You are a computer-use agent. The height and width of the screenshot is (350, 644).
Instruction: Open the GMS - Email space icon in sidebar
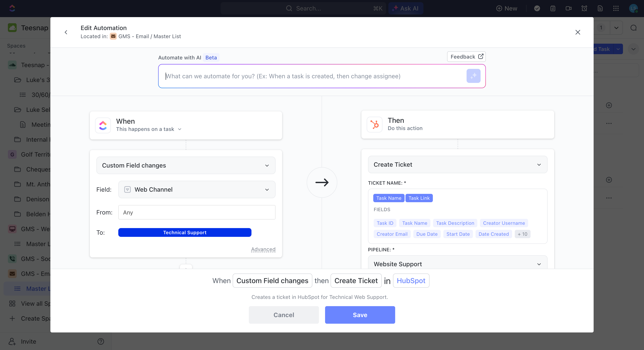click(12, 273)
